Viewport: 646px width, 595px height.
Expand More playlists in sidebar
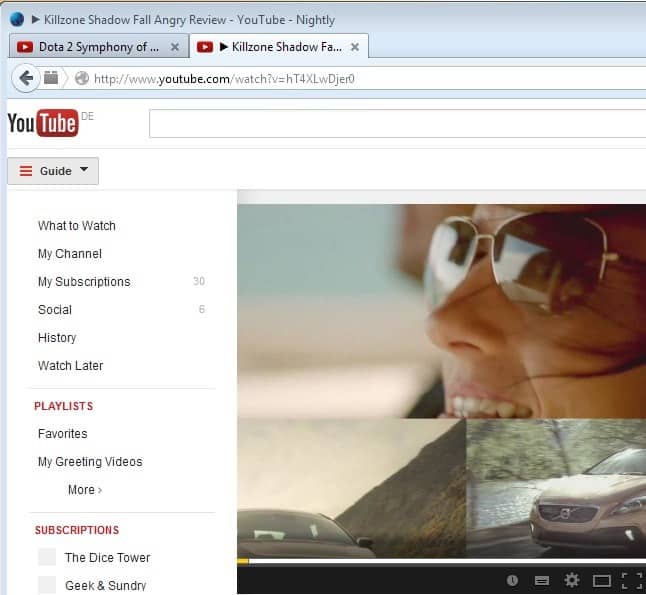tap(84, 490)
